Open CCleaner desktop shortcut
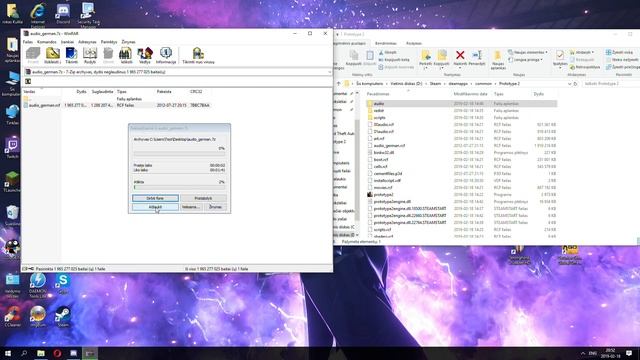The height and width of the screenshot is (360, 640). pos(12,316)
